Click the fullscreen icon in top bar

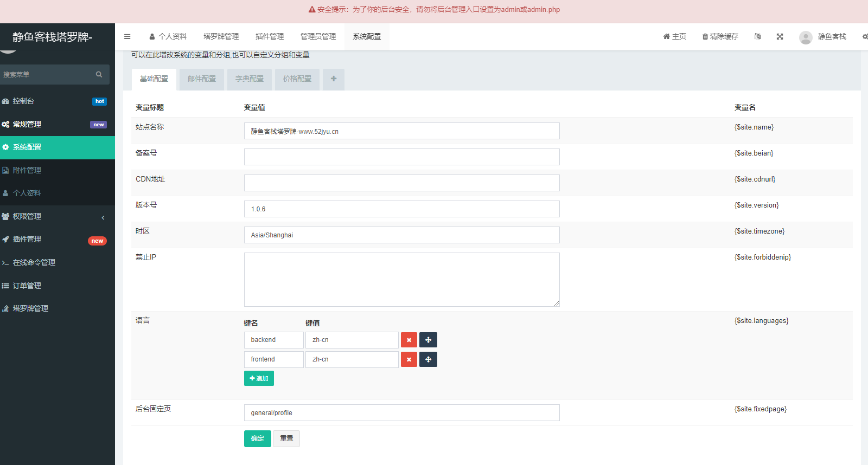(x=780, y=37)
